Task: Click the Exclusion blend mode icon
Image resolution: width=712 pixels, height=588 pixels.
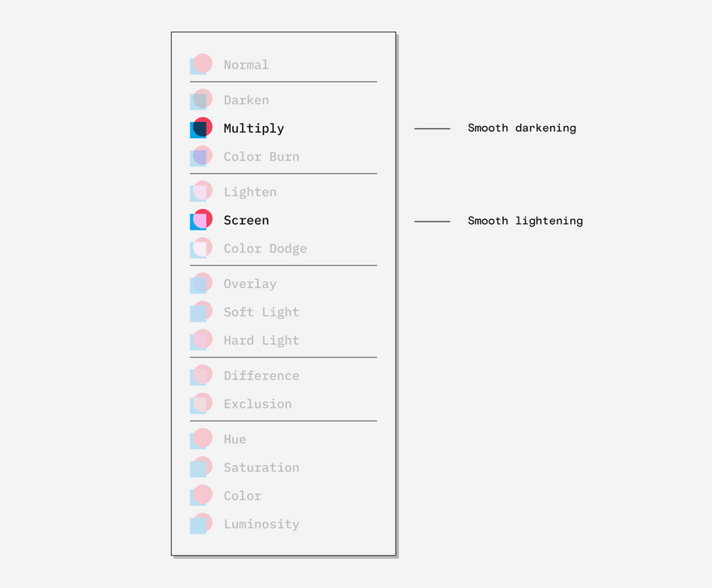Action: pyautogui.click(x=201, y=404)
